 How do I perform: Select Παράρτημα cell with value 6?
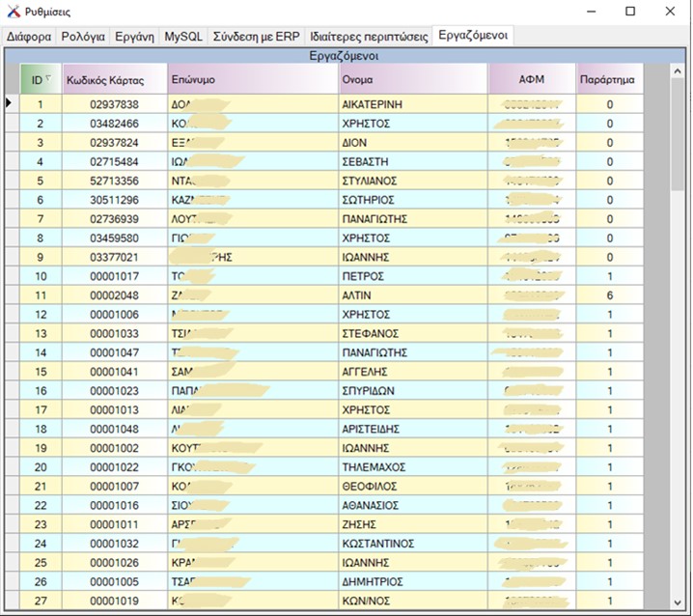click(x=609, y=295)
